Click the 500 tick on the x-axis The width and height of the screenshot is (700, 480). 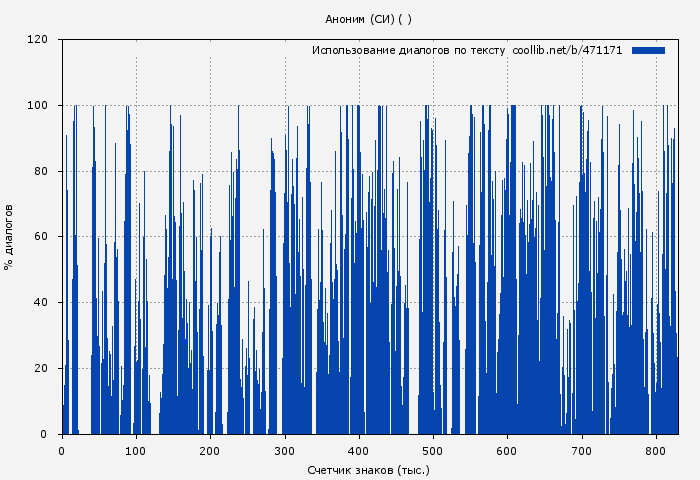coord(433,451)
